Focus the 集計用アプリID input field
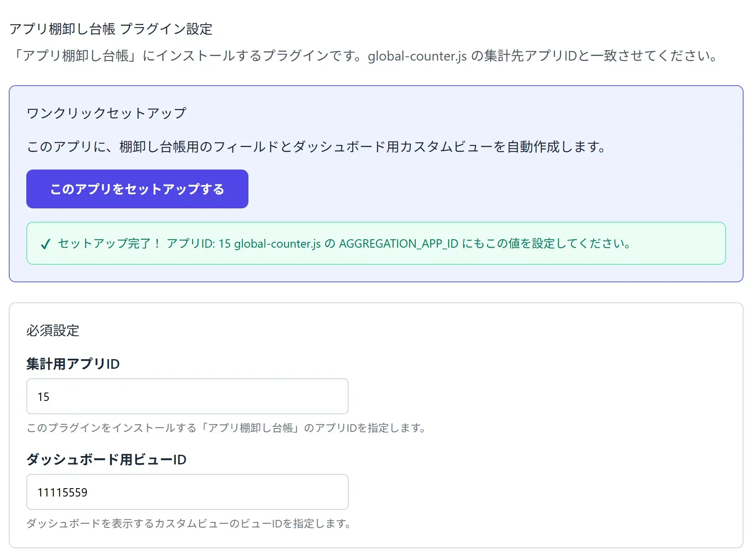This screenshot has height=560, width=754. click(187, 396)
